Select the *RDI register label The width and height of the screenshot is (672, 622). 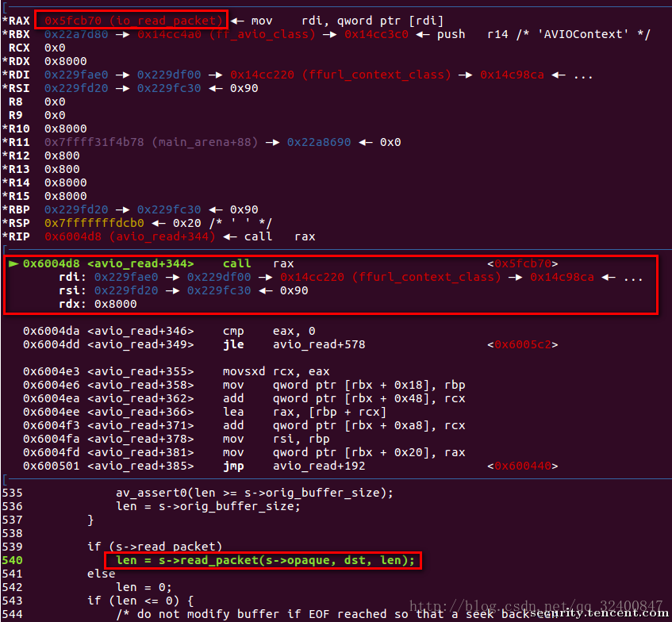(x=16, y=75)
